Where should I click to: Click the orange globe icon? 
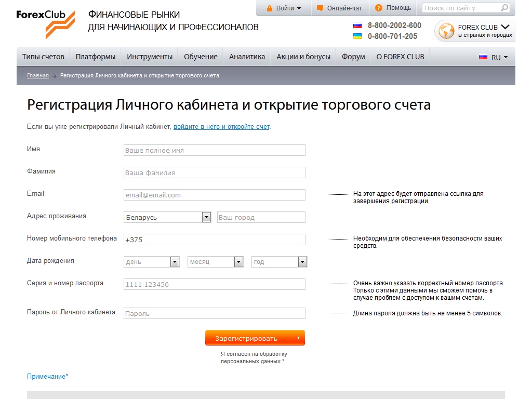tap(446, 31)
